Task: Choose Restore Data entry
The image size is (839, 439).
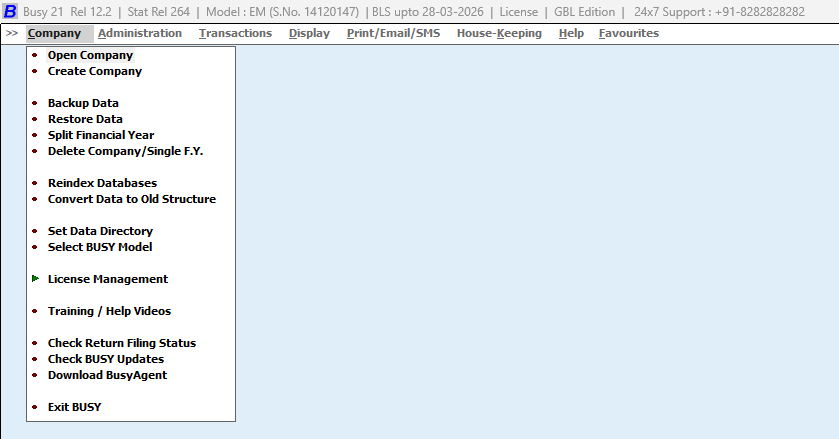Action: point(85,119)
